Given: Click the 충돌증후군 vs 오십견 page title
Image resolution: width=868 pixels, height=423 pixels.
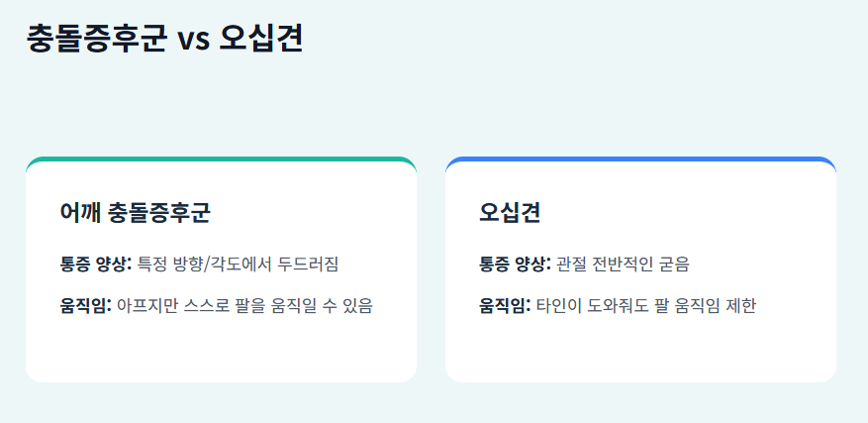Looking at the screenshot, I should 164,39.
